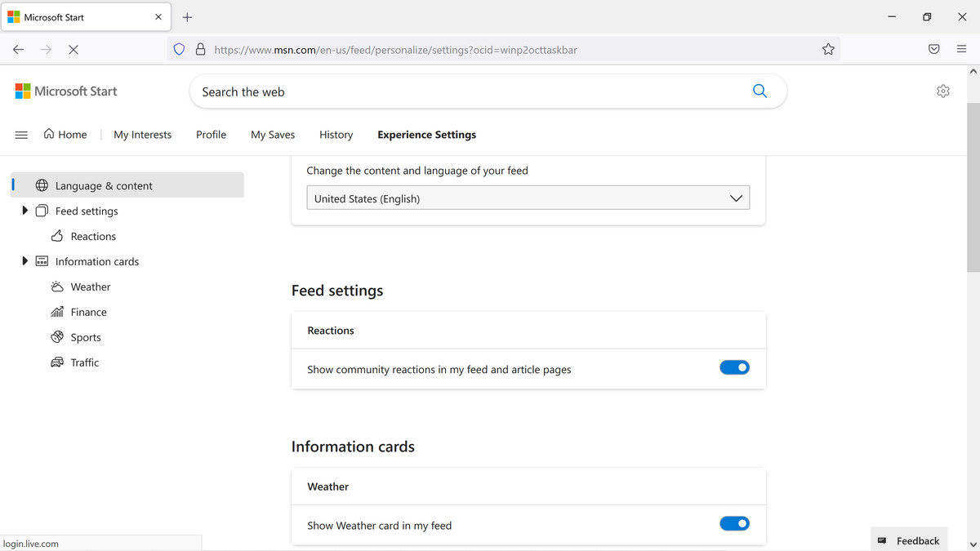Open Sports settings in the sidebar

point(86,337)
